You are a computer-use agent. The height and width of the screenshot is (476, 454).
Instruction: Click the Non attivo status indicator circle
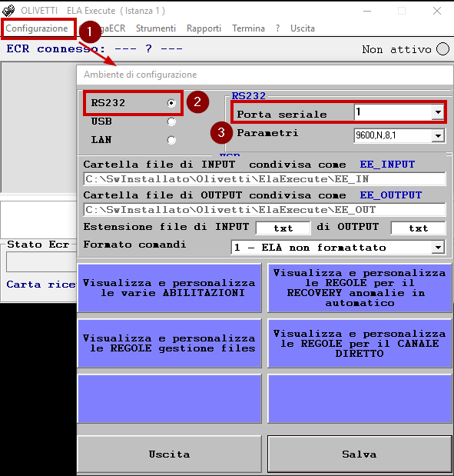coord(442,49)
